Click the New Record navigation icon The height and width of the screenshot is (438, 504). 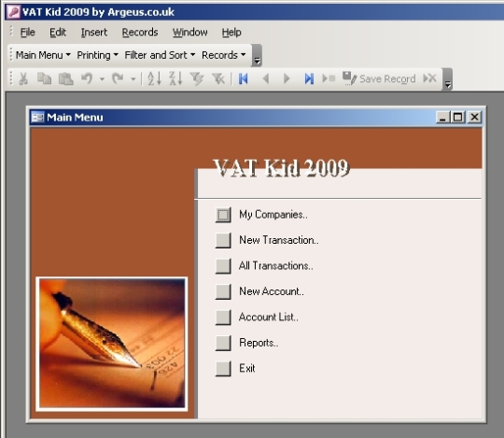pos(329,78)
